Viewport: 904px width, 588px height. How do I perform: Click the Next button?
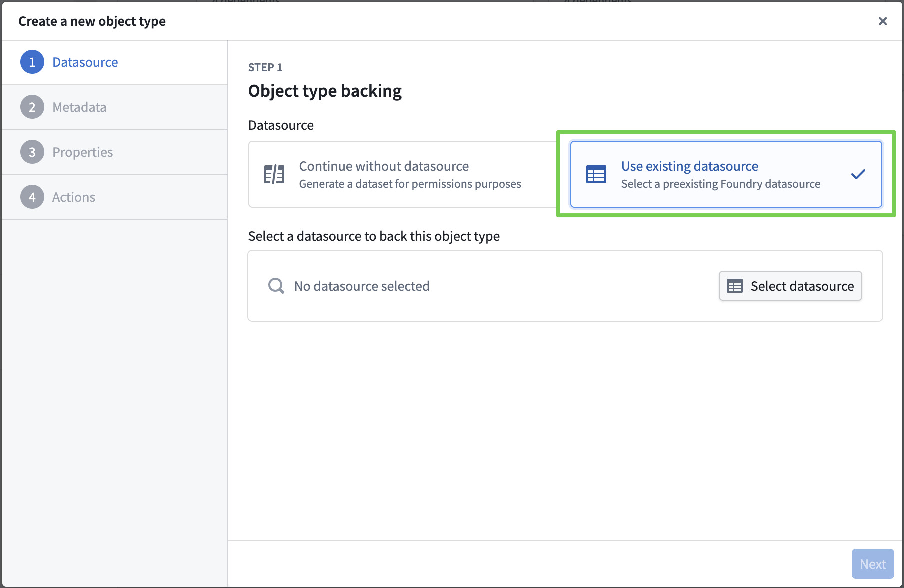point(872,564)
